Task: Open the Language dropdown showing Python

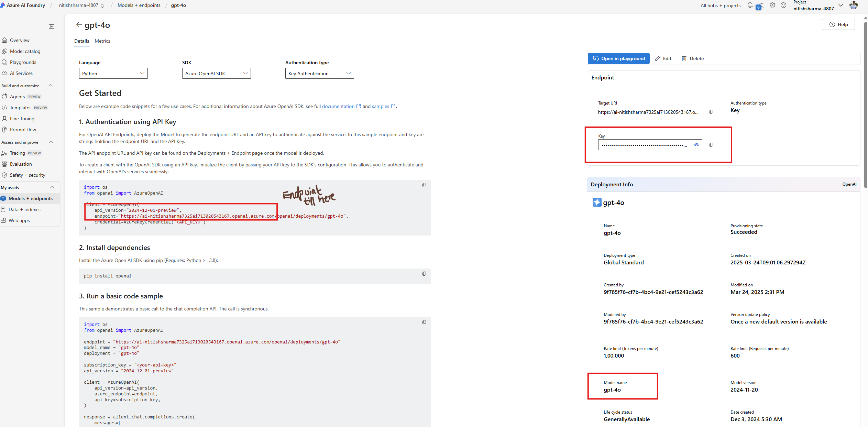Action: click(x=113, y=73)
